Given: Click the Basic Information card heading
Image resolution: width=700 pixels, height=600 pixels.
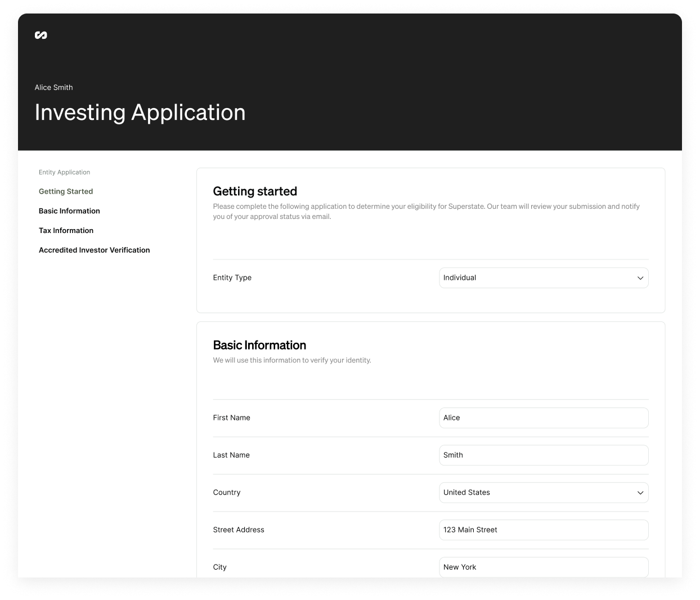Looking at the screenshot, I should click(259, 345).
